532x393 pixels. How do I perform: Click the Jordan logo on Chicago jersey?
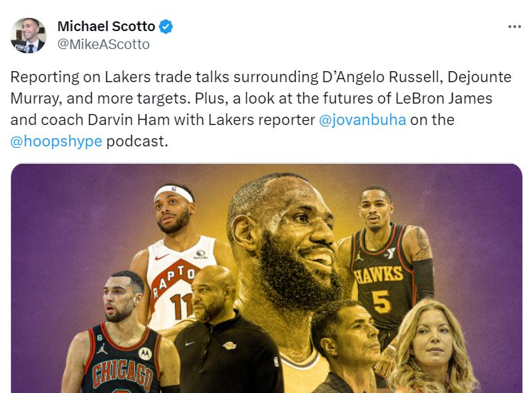click(102, 349)
